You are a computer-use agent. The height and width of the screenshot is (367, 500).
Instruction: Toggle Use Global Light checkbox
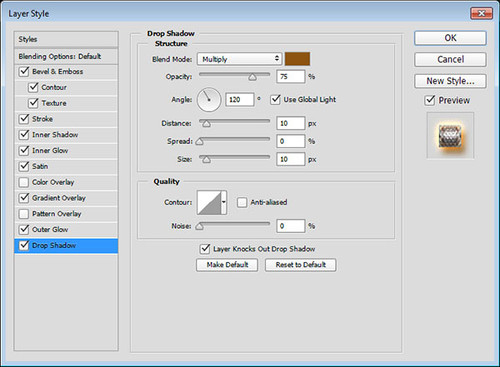click(275, 99)
